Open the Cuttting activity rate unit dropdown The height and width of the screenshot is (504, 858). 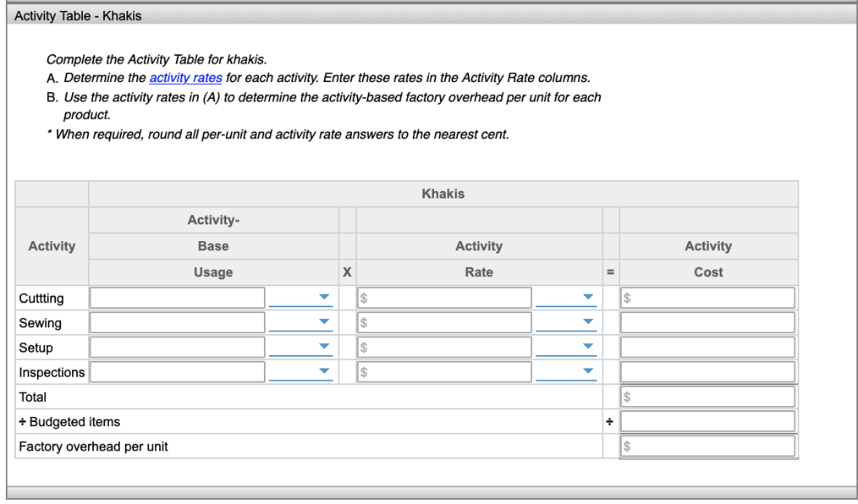(566, 298)
